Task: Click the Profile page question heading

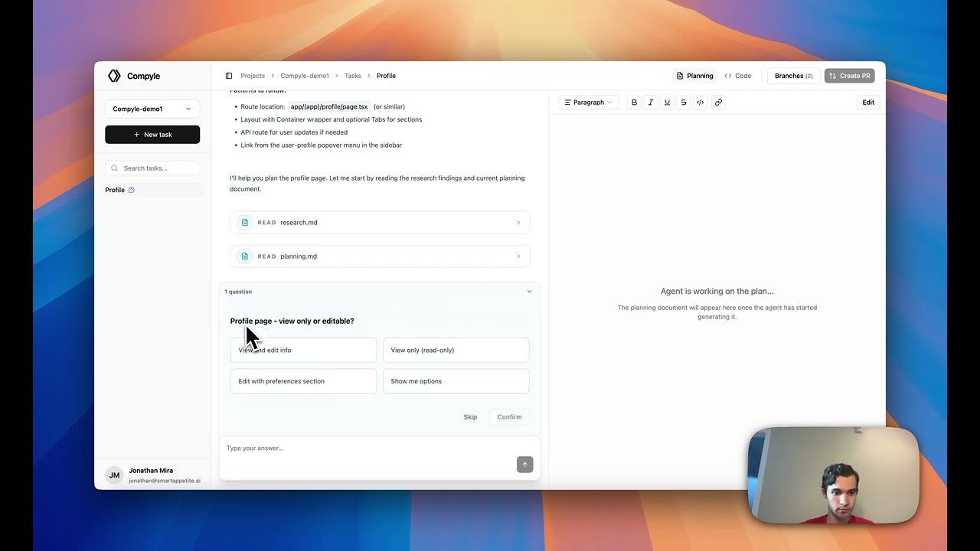Action: 292,321
